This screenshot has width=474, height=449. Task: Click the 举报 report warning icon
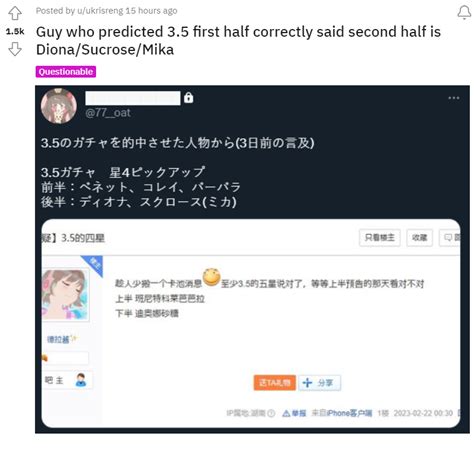pos(286,413)
